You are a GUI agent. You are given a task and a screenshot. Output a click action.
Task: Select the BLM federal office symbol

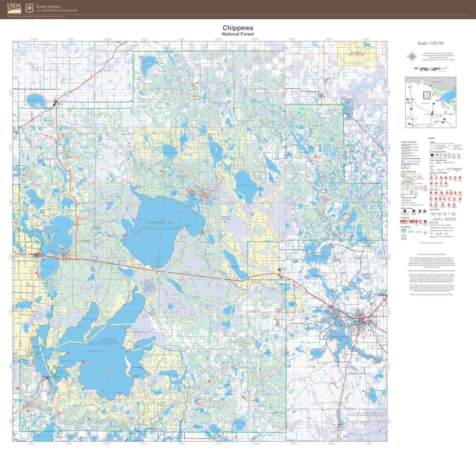click(x=425, y=212)
